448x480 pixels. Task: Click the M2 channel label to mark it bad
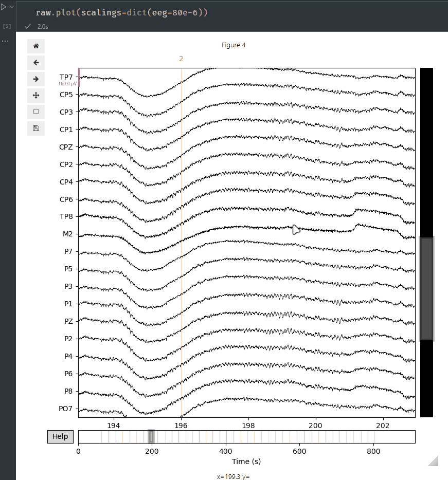pos(68,233)
